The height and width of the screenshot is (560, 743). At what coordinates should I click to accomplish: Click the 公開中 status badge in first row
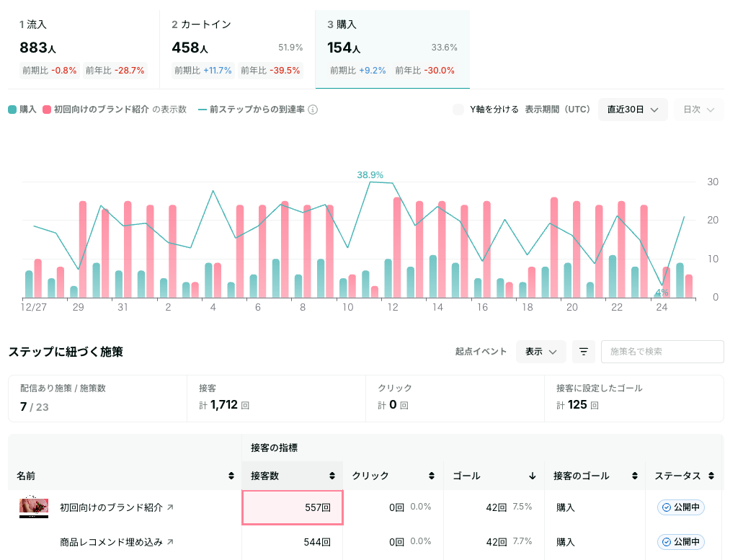pyautogui.click(x=680, y=507)
